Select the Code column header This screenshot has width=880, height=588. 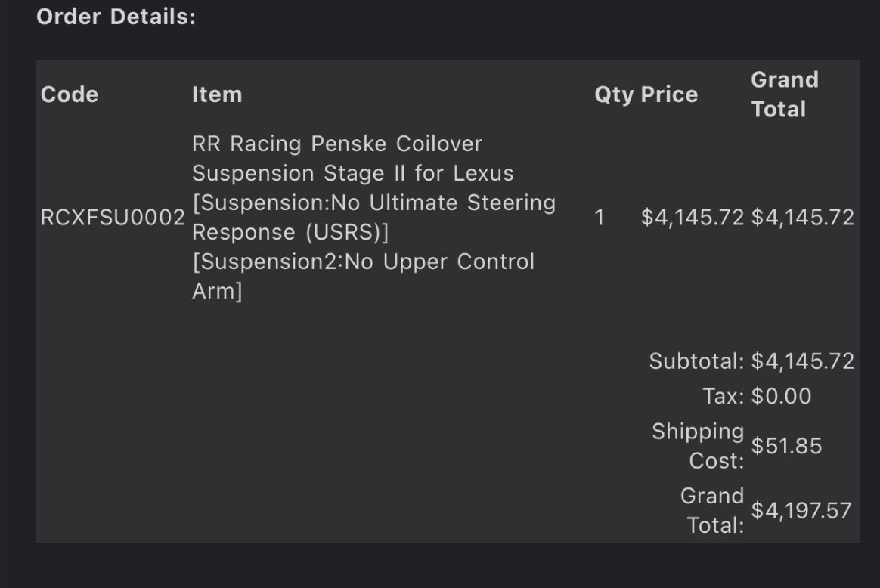[x=69, y=94]
